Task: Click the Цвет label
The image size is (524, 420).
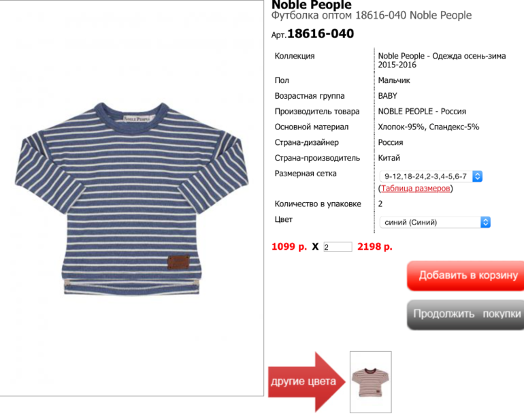Action: (x=283, y=220)
